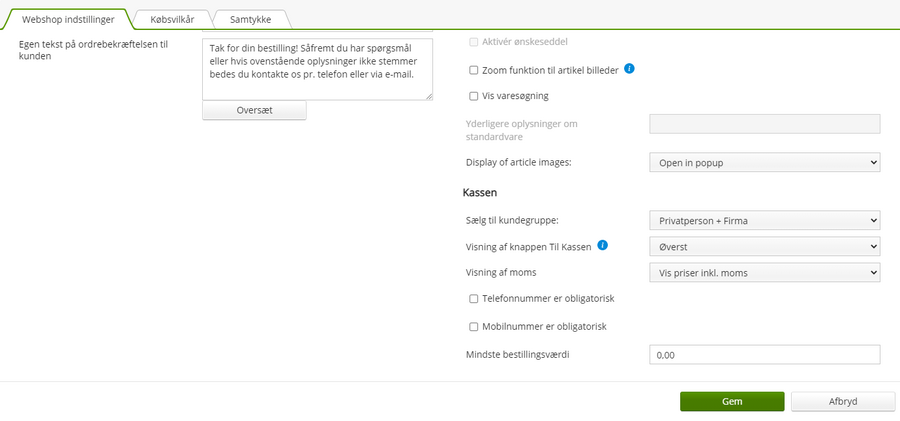This screenshot has height=421, width=900.
Task: Expand Sælg til kundegruppe dropdown
Action: point(765,220)
